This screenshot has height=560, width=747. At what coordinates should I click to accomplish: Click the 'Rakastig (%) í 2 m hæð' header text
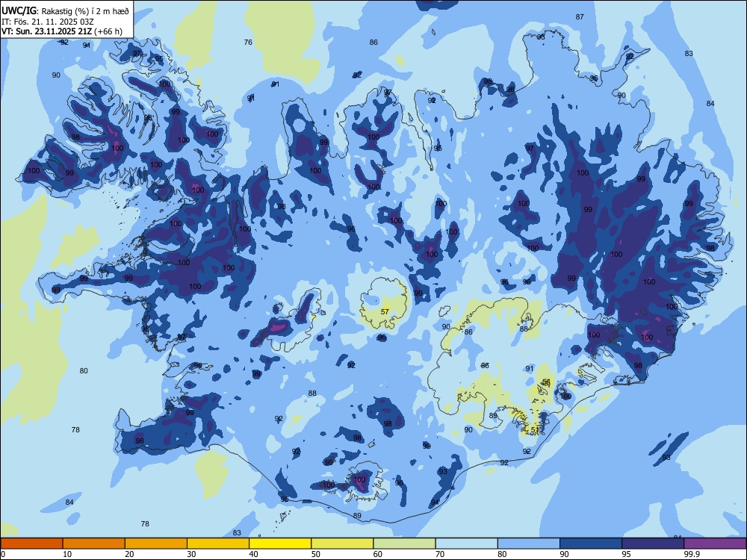85,11
